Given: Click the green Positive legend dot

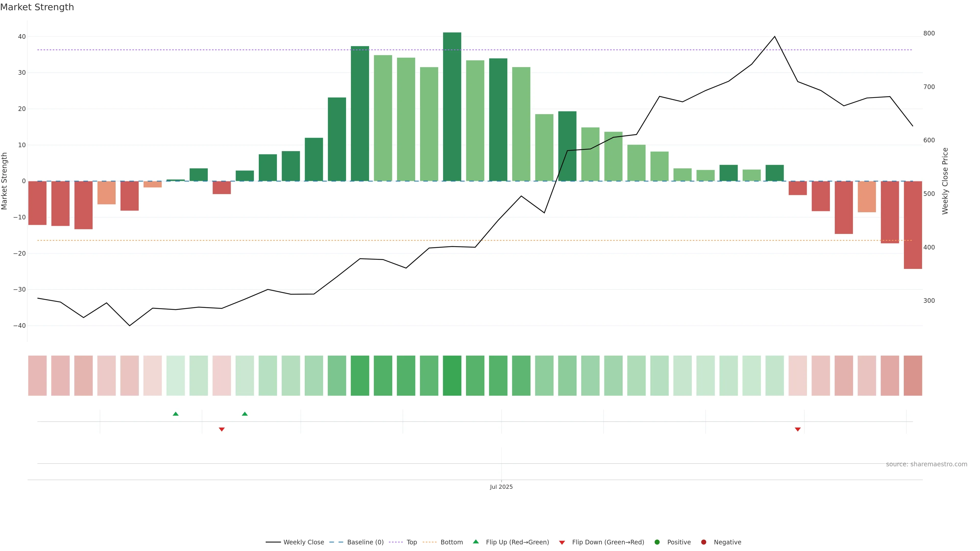Looking at the screenshot, I should tap(657, 542).
